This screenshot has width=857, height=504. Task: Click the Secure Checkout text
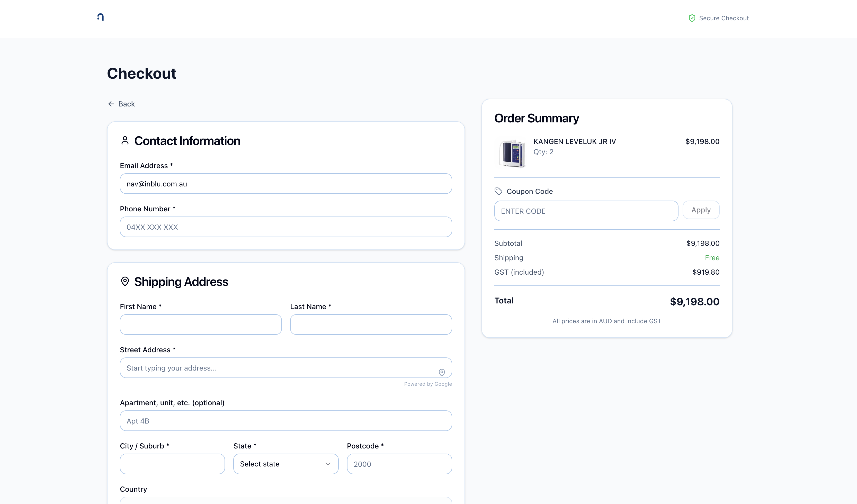point(724,18)
